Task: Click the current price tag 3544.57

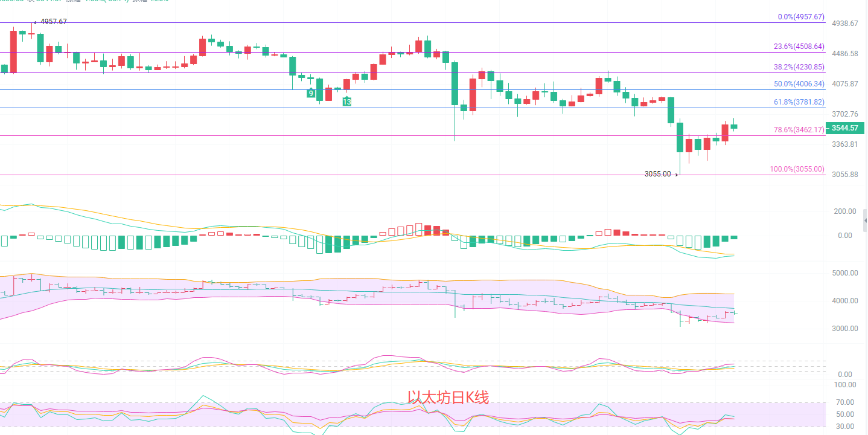Action: [844, 127]
